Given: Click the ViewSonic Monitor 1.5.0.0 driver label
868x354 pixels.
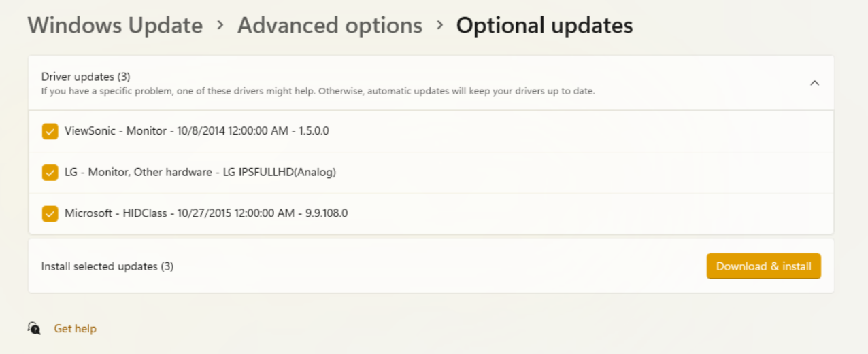Looking at the screenshot, I should coord(197,130).
